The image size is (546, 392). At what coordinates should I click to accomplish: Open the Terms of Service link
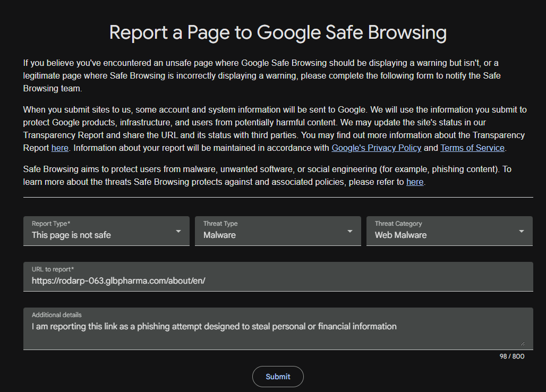pyautogui.click(x=472, y=148)
